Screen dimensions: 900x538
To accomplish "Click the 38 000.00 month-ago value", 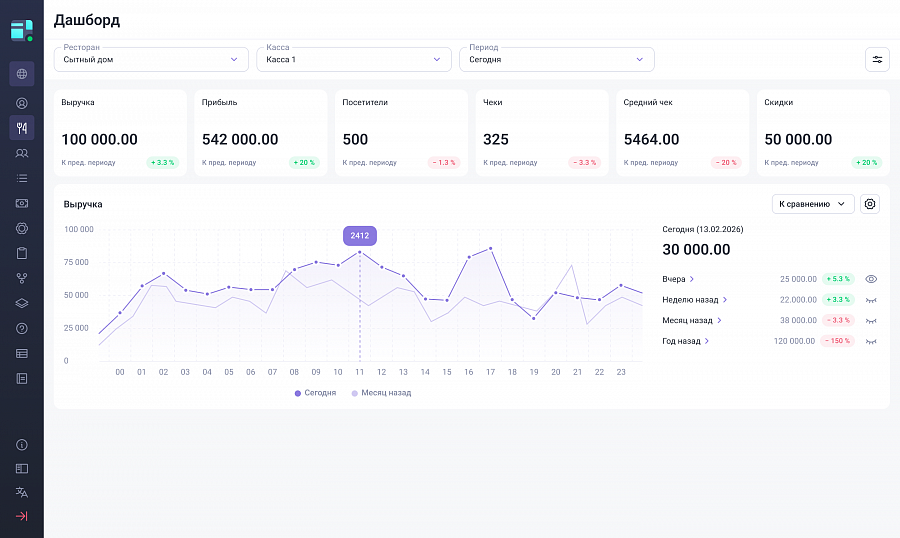I will (798, 320).
